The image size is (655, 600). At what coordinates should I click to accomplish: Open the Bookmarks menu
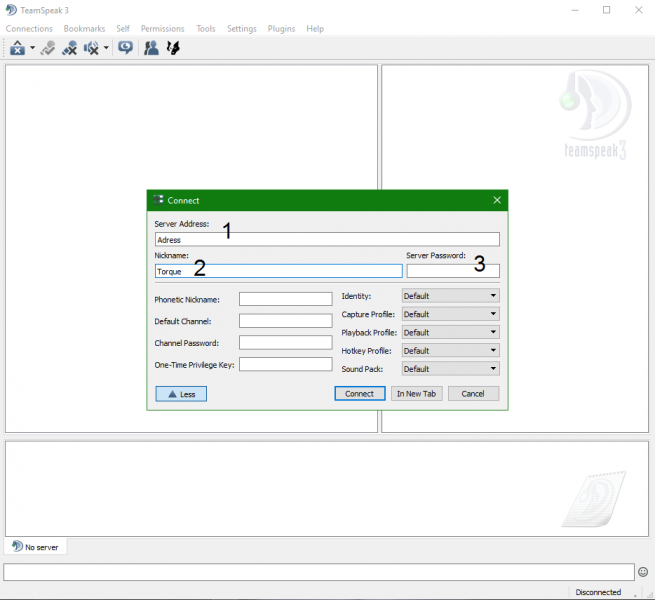[84, 29]
